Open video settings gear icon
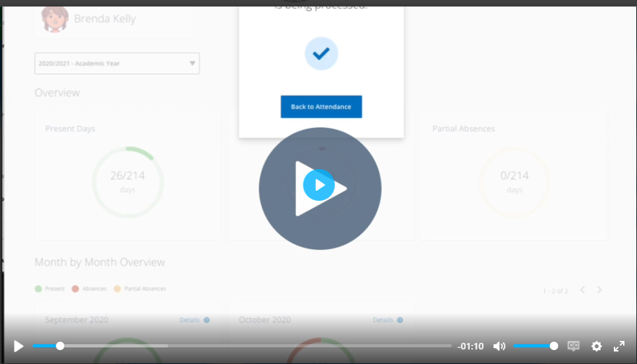This screenshot has height=364, width=637. [x=596, y=346]
